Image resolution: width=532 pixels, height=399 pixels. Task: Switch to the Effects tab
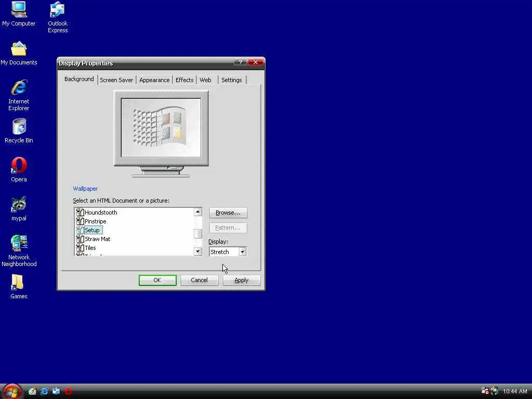[x=184, y=80]
